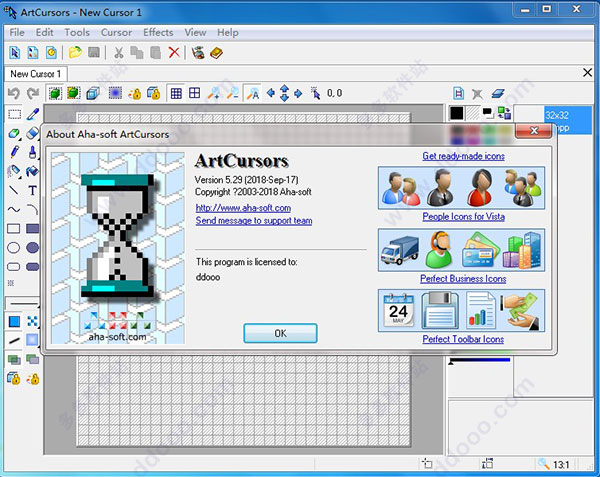Click the business icons banner with truck
600x477 pixels.
pos(461,250)
